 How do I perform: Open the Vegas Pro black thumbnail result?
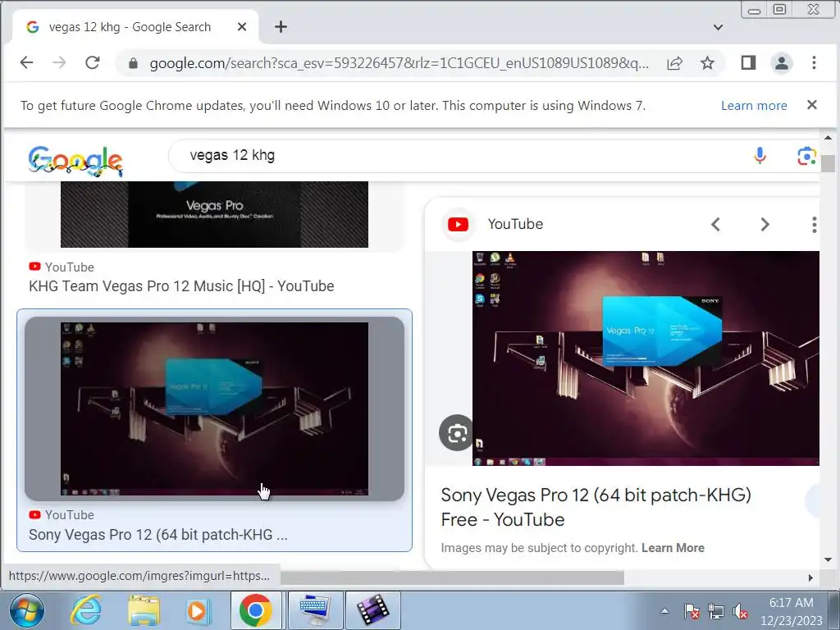pyautogui.click(x=214, y=214)
